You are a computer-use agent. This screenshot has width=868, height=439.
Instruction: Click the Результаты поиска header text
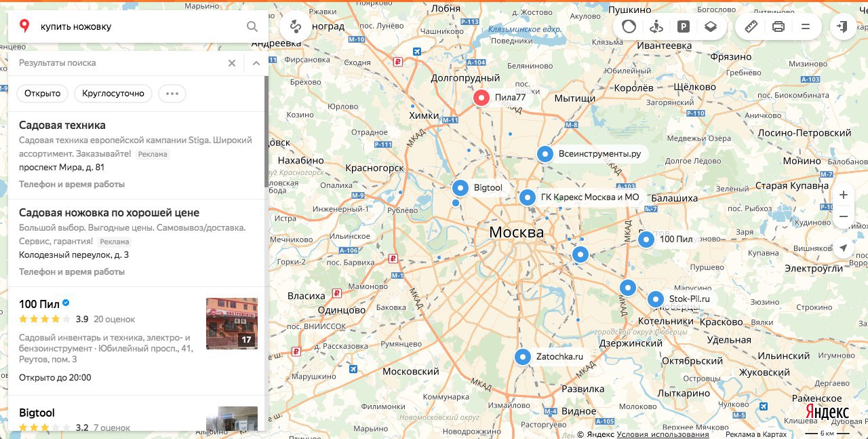click(x=58, y=63)
